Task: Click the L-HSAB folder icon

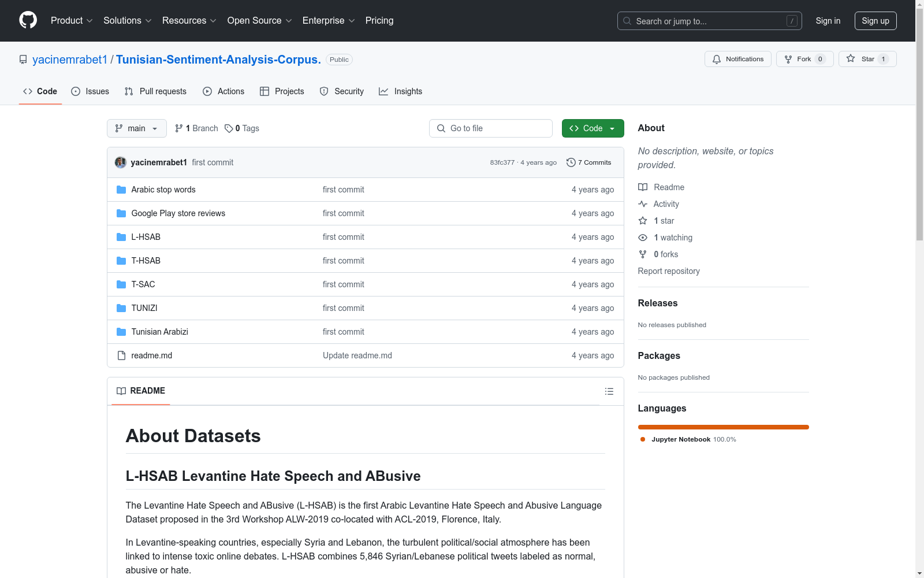Action: (121, 237)
